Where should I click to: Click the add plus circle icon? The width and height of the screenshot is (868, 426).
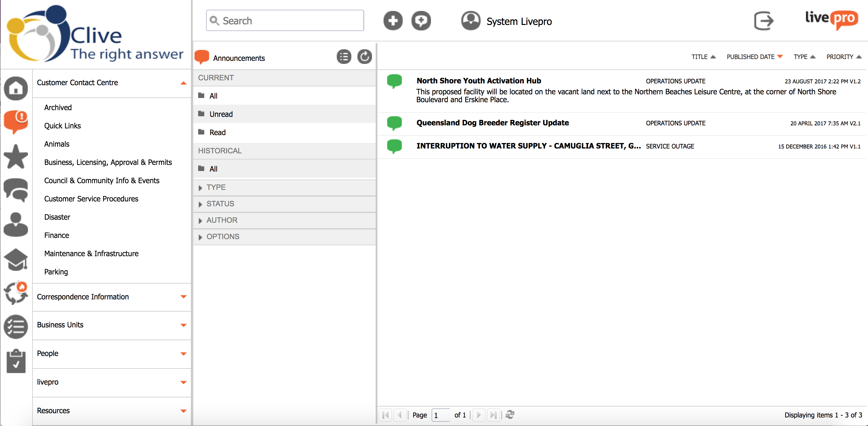point(393,21)
